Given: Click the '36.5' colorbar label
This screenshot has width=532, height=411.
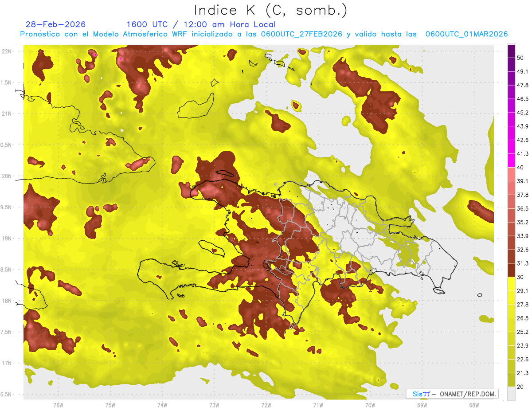Looking at the screenshot, I should pos(523,208).
